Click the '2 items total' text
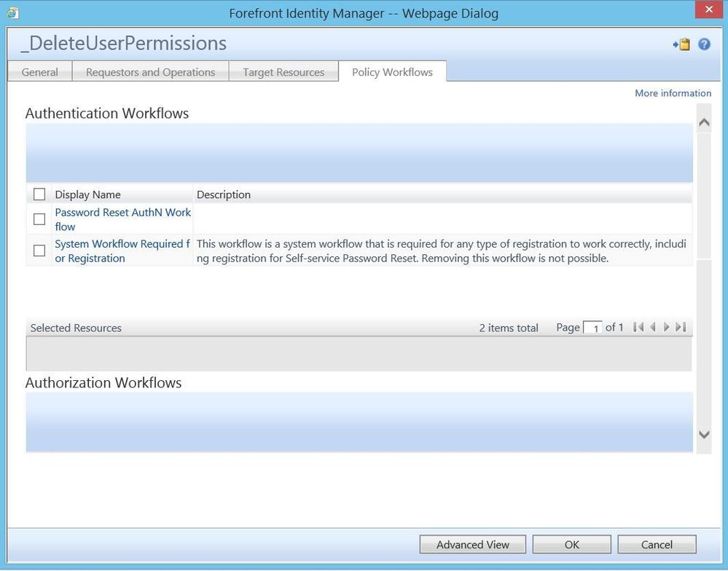 pos(509,328)
